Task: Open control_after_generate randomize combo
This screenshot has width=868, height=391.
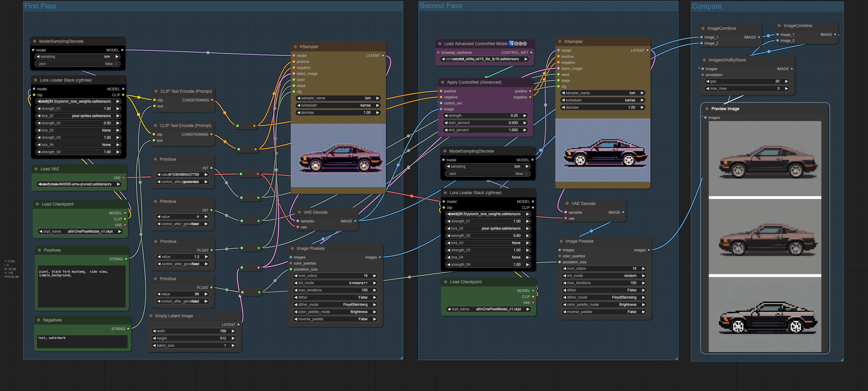Action: click(x=182, y=182)
